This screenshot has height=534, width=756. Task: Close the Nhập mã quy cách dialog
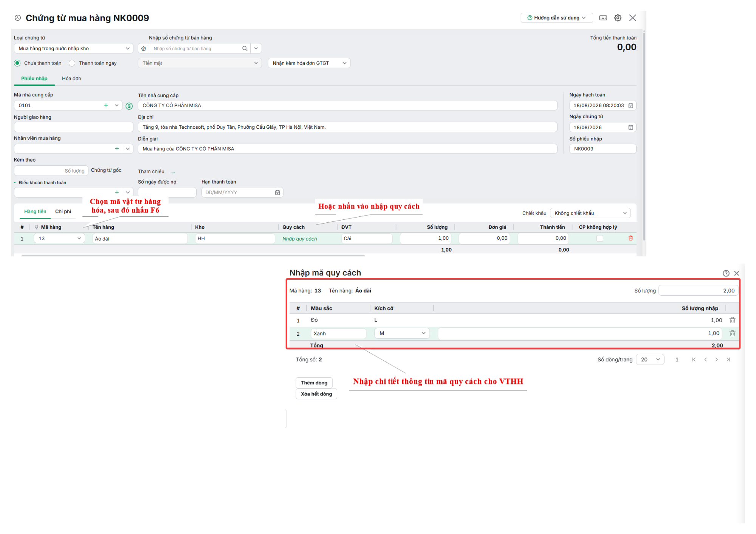click(x=736, y=273)
